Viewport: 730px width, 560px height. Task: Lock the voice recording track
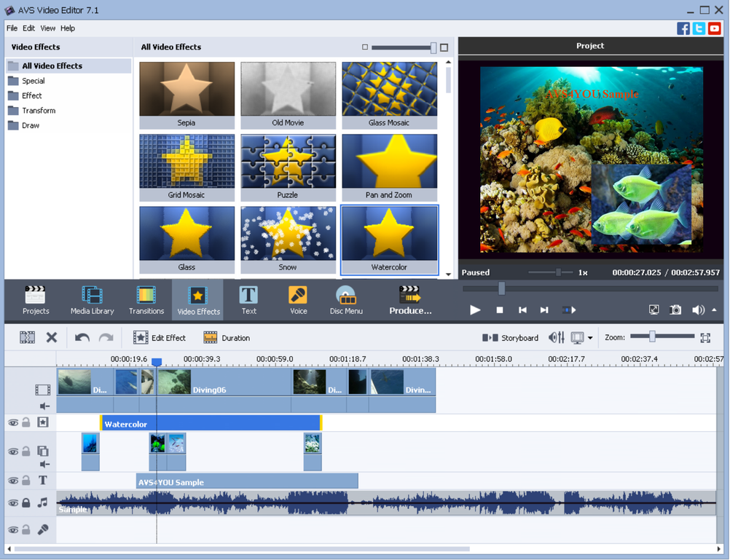26,529
